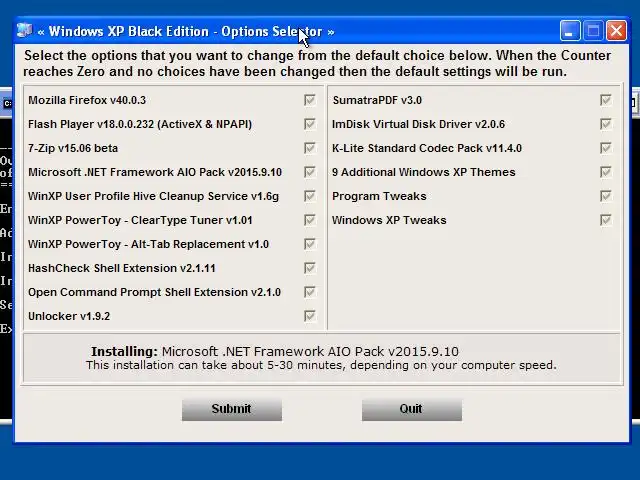Click the 'Mozilla Firefox v40.0.3' label
This screenshot has width=640, height=480.
(87, 100)
